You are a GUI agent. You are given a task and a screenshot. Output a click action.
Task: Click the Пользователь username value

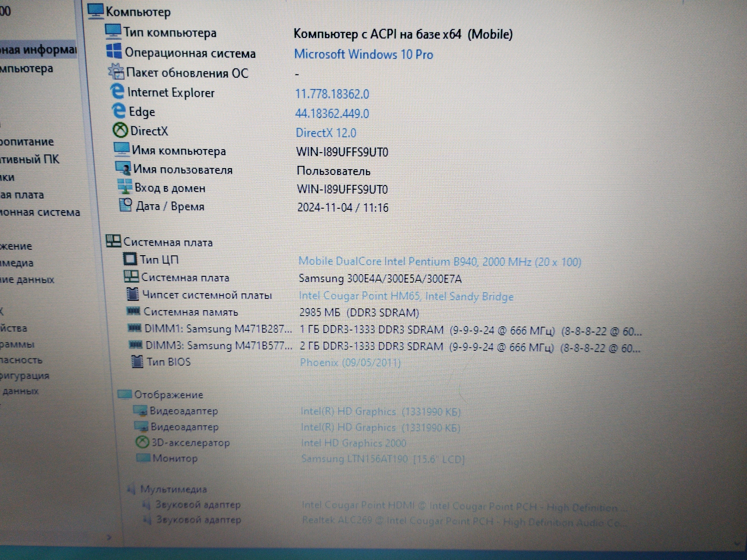pyautogui.click(x=333, y=171)
